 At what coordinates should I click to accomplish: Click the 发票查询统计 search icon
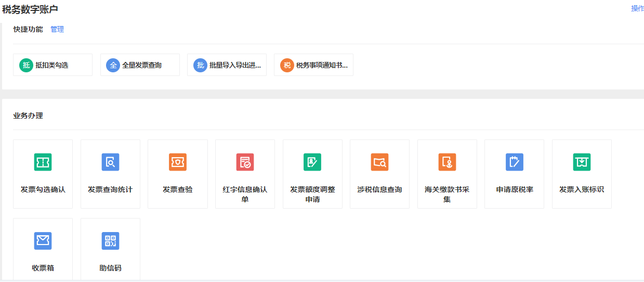tap(110, 162)
